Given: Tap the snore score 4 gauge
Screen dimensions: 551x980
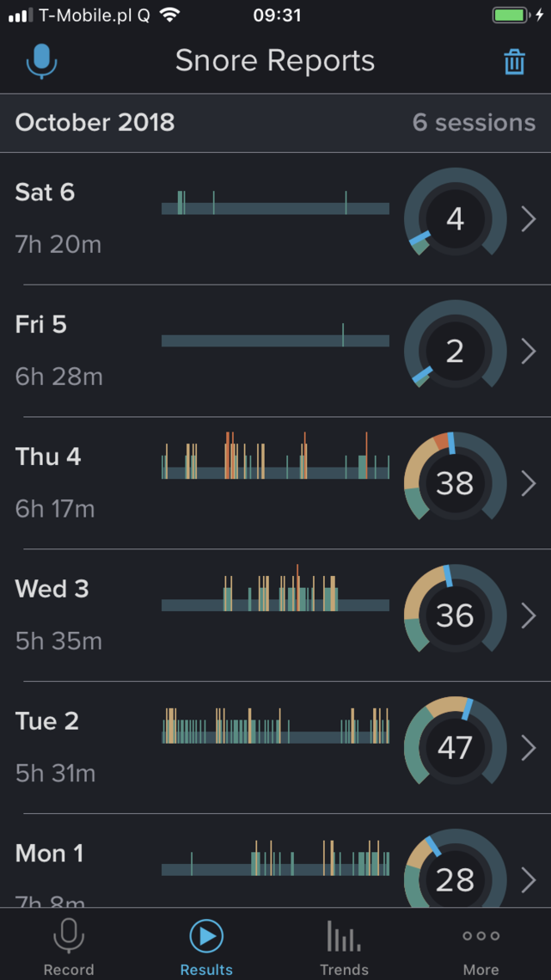Looking at the screenshot, I should coord(455,219).
